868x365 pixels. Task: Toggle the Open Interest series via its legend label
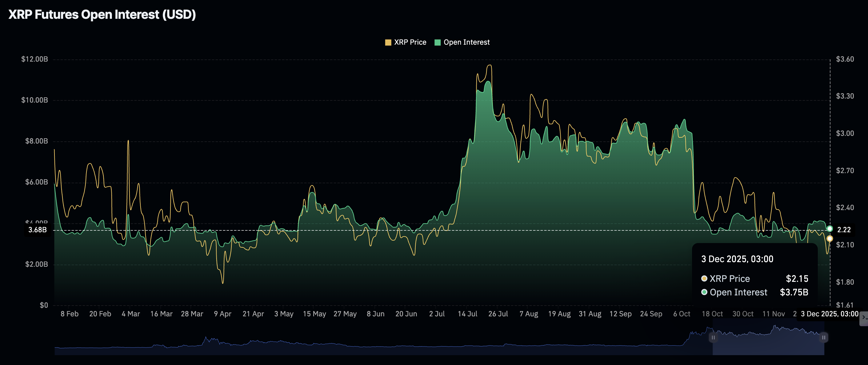coord(466,43)
